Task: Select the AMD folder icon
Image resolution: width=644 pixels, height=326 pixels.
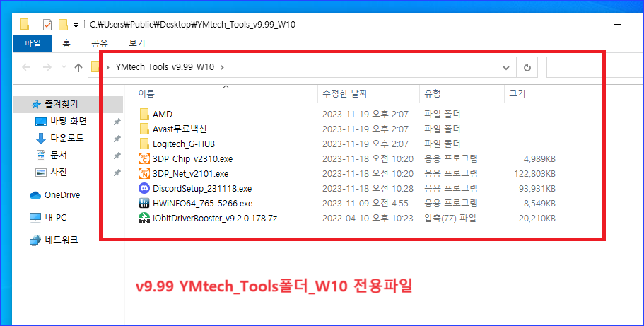Action: click(x=144, y=114)
